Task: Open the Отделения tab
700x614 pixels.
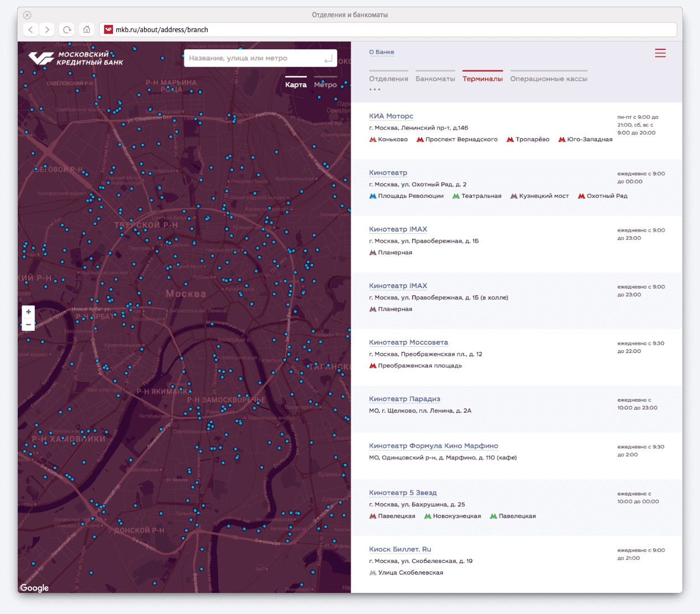Action: pos(388,79)
